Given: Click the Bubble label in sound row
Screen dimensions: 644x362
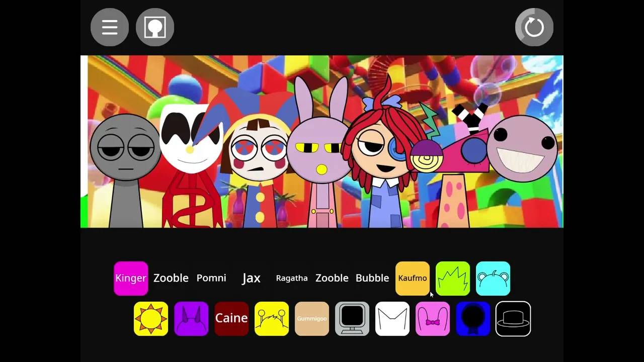Looking at the screenshot, I should pos(372,278).
